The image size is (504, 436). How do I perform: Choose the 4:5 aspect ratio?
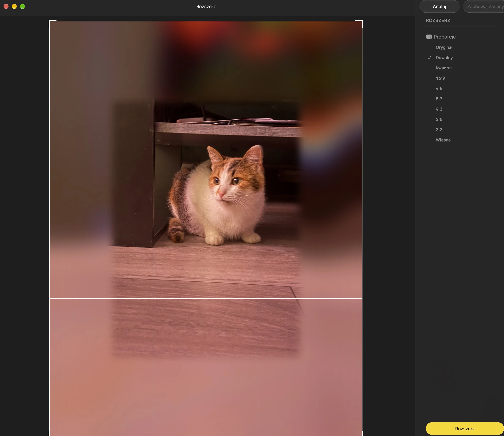click(439, 89)
